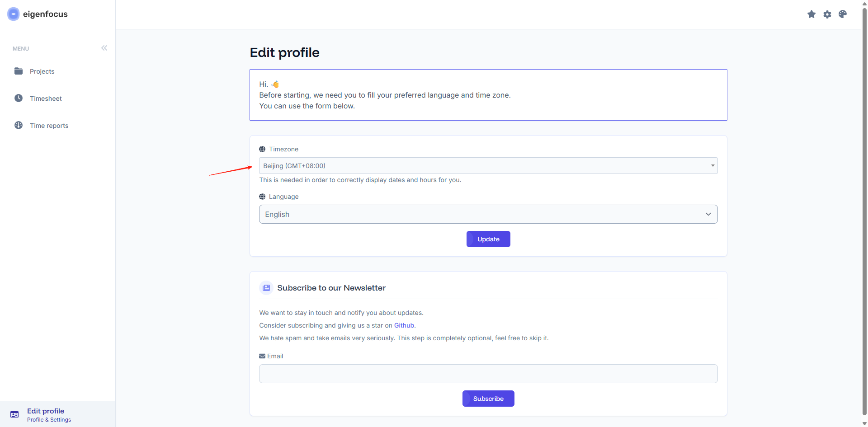Go to Projects in the menu
Screen dimensions: 868x427
click(42, 71)
